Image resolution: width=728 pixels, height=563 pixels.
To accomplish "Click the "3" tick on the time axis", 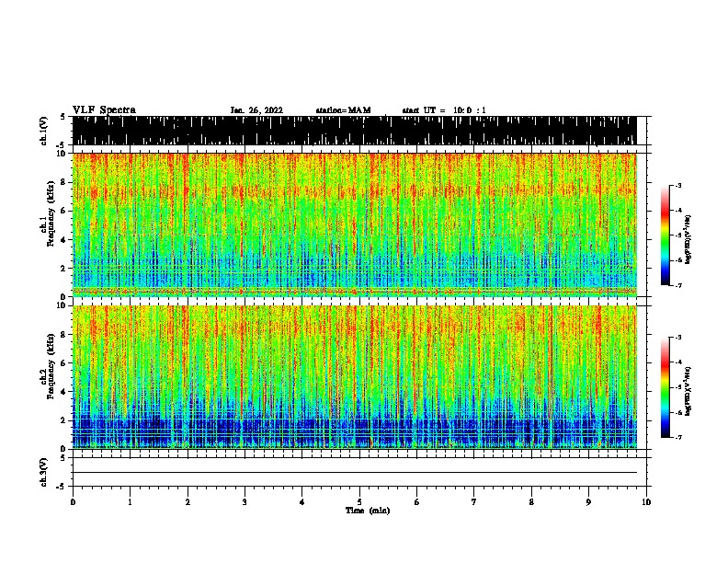I will pos(245,502).
